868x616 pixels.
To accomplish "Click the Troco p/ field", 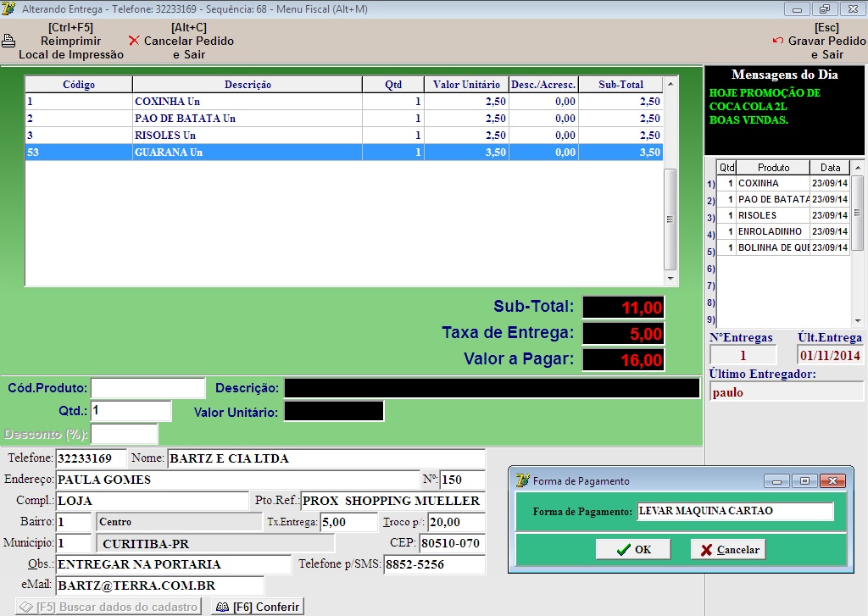I will click(x=456, y=522).
